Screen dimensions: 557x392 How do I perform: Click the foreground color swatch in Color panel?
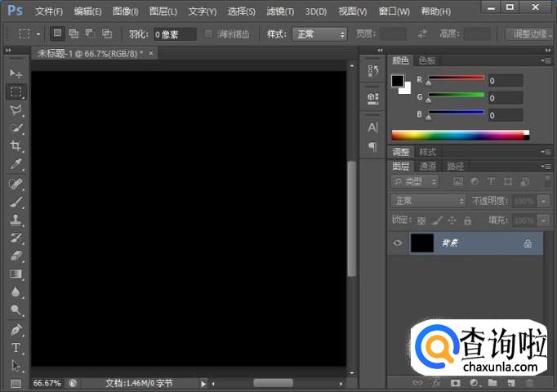tap(398, 81)
